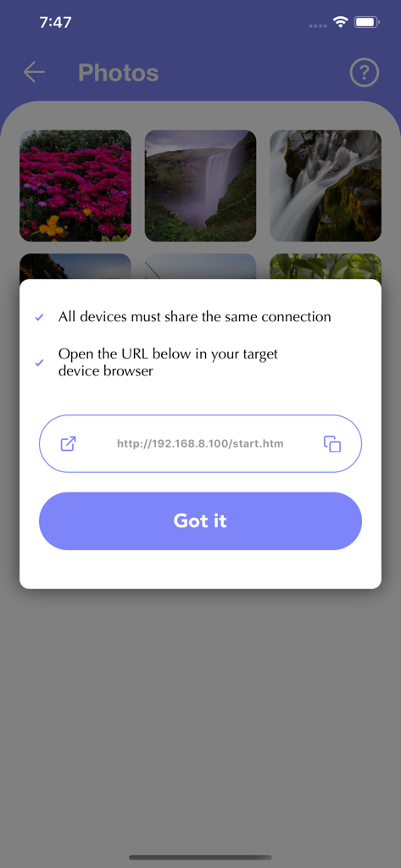Click the open-in-browser icon beside the URL
This screenshot has width=401, height=868.
[68, 443]
